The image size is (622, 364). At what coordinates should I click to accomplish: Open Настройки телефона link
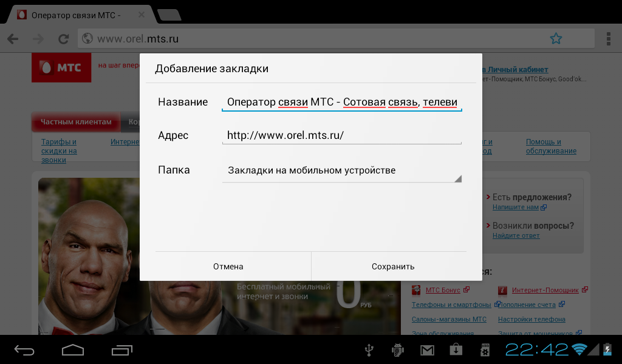pos(531,319)
